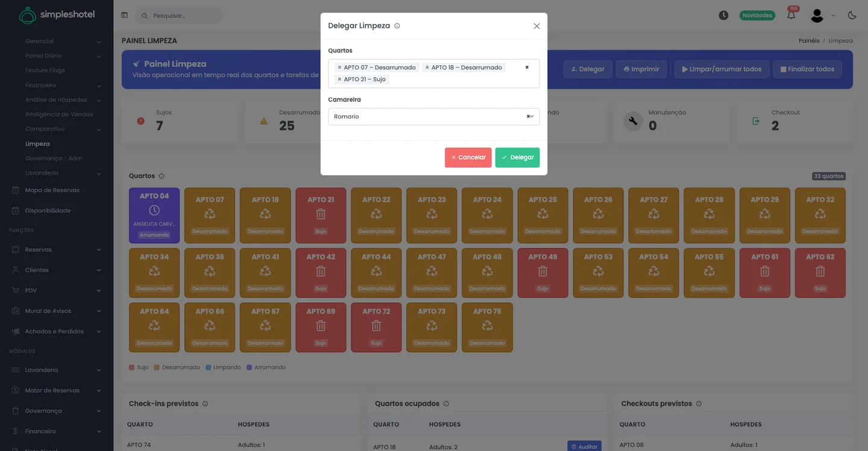Expand the Reservas menu
Screen dimensions: 868x451
(57, 250)
